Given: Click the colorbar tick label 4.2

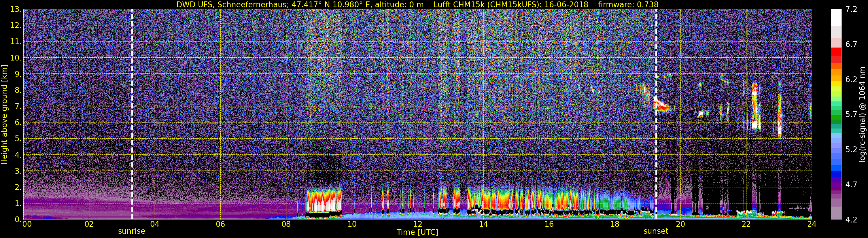Looking at the screenshot, I should (x=851, y=220).
